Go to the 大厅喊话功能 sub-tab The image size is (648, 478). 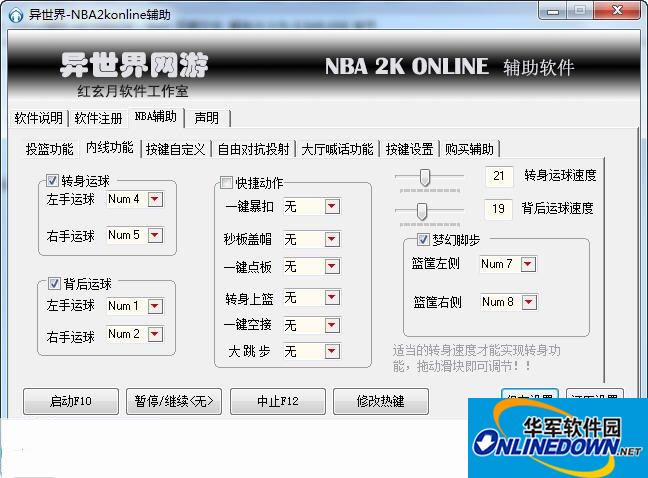(x=337, y=149)
